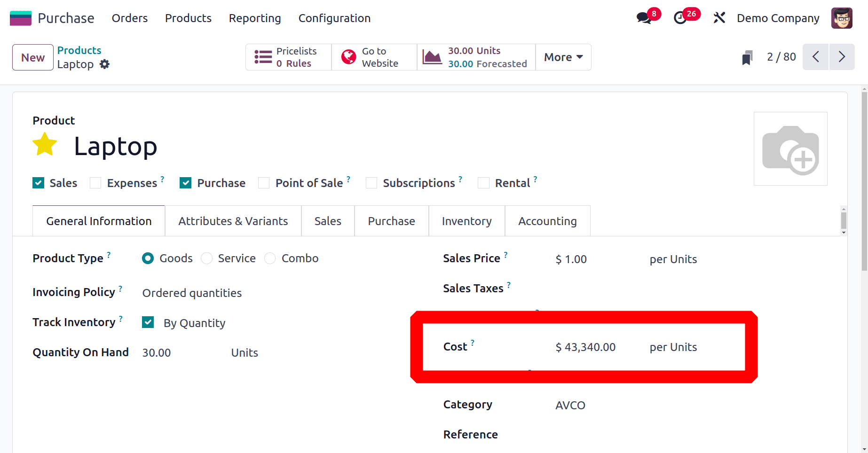The height and width of the screenshot is (453, 868).
Task: Open the conversations chat icon with 8 badge
Action: (x=644, y=18)
